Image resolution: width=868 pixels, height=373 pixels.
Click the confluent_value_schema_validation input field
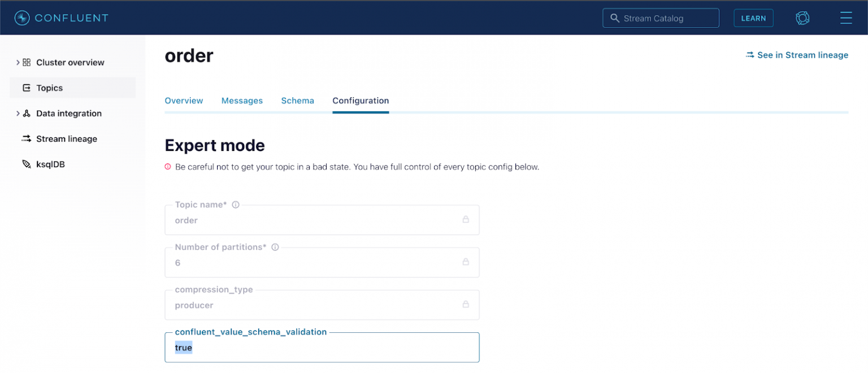pyautogui.click(x=322, y=348)
